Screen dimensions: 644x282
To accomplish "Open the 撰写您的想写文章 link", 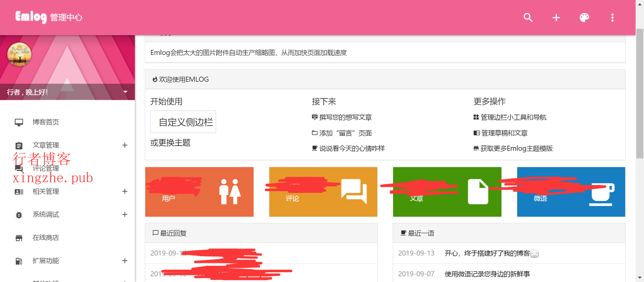I will tap(345, 117).
